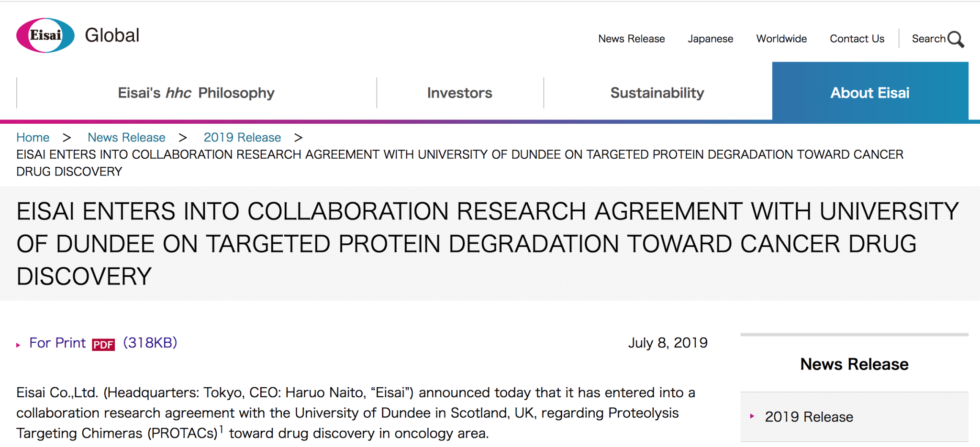Viewport: 980px width, 447px height.
Task: Click the Search text input area
Action: (928, 39)
